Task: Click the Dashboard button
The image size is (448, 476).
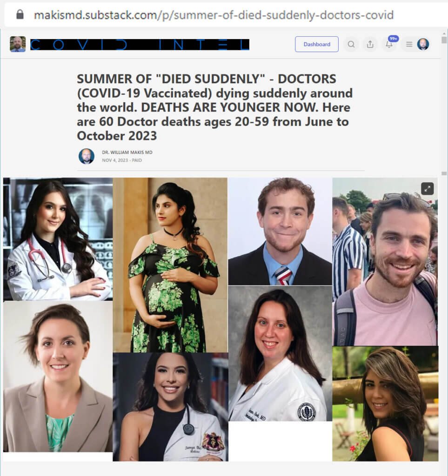Action: (x=316, y=44)
